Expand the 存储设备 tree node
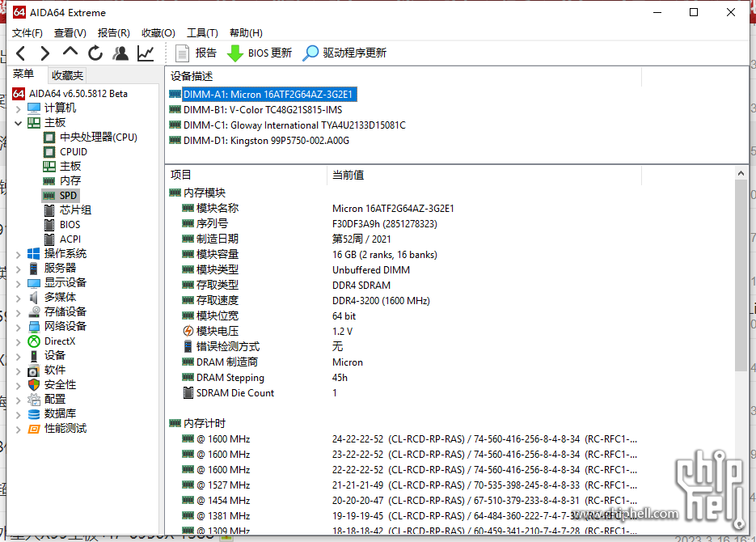 coord(19,312)
